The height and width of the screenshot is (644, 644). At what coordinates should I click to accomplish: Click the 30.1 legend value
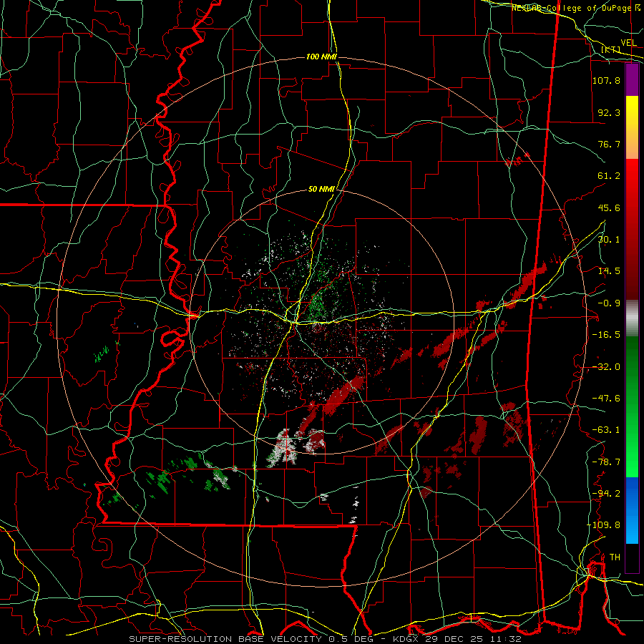tap(610, 240)
